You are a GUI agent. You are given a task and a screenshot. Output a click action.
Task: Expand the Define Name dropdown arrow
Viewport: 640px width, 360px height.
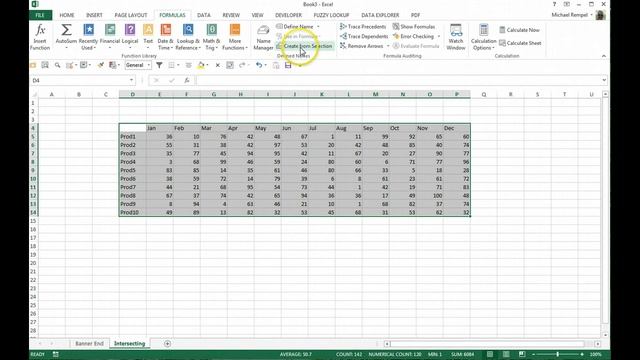318,27
